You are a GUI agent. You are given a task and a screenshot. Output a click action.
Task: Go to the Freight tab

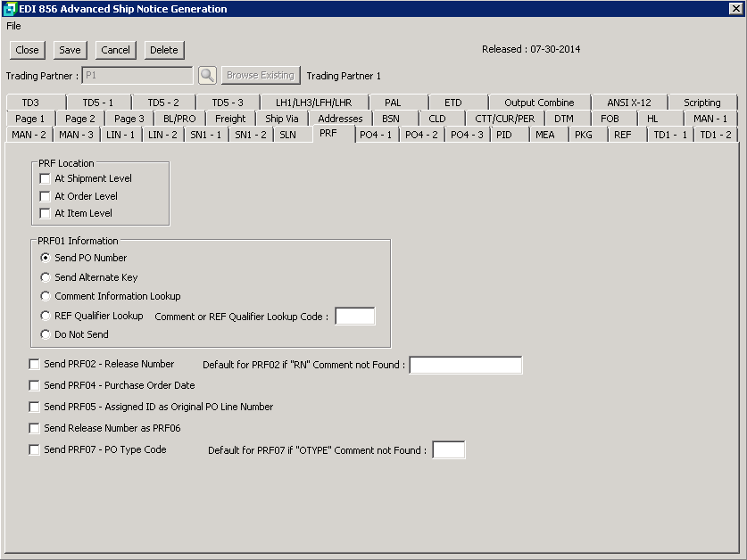point(230,119)
